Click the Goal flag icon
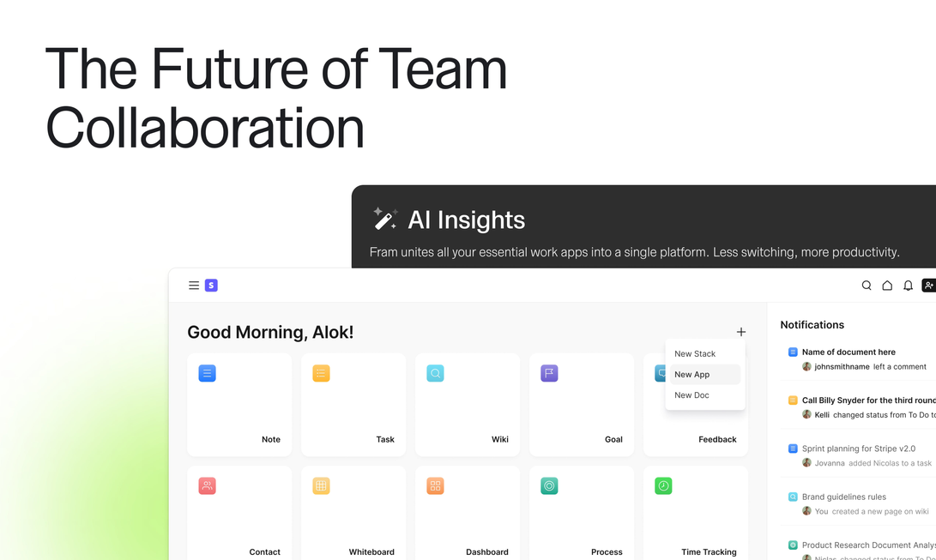This screenshot has height=560, width=936. (x=549, y=373)
